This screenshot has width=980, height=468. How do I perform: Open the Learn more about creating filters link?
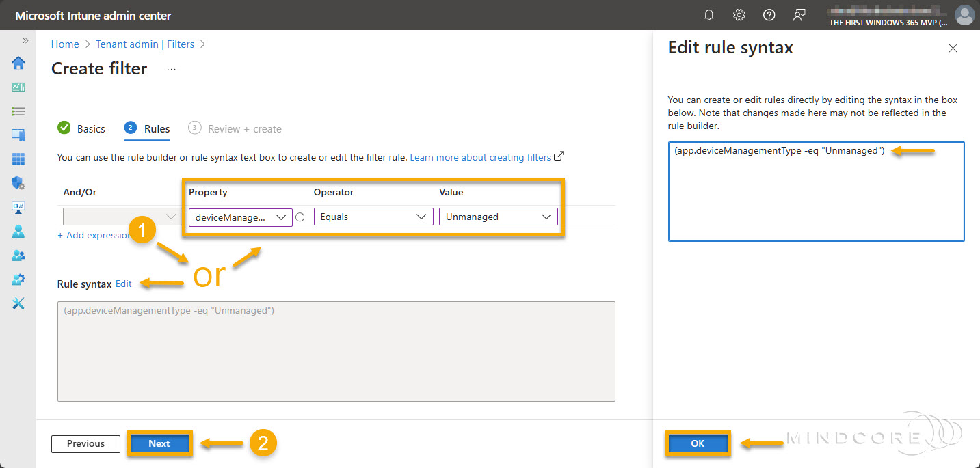tap(481, 157)
